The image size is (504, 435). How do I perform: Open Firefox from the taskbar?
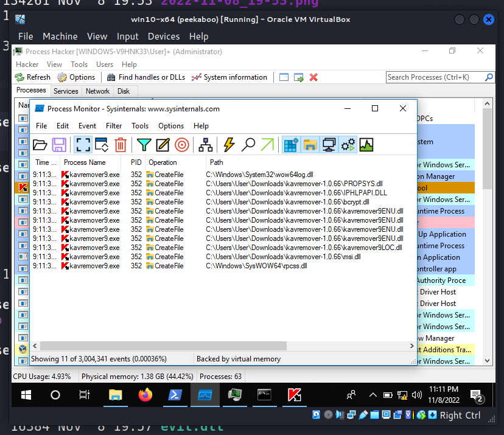click(x=145, y=395)
